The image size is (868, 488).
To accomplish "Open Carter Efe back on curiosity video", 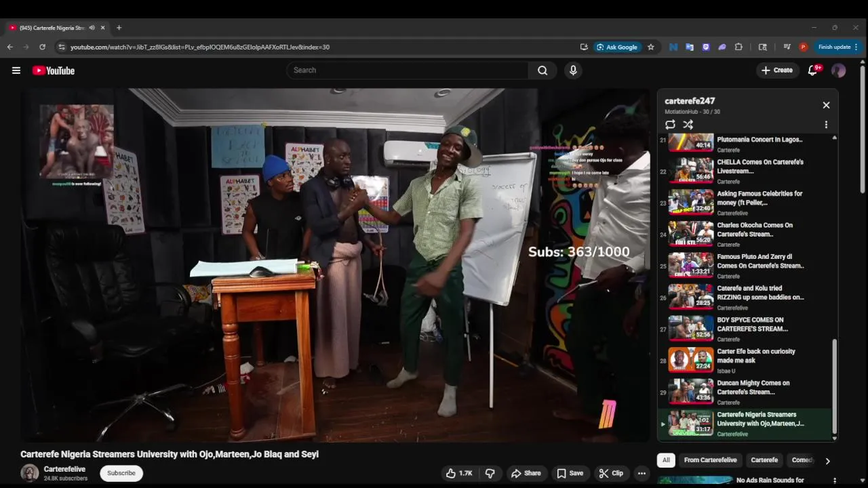I will click(x=746, y=361).
